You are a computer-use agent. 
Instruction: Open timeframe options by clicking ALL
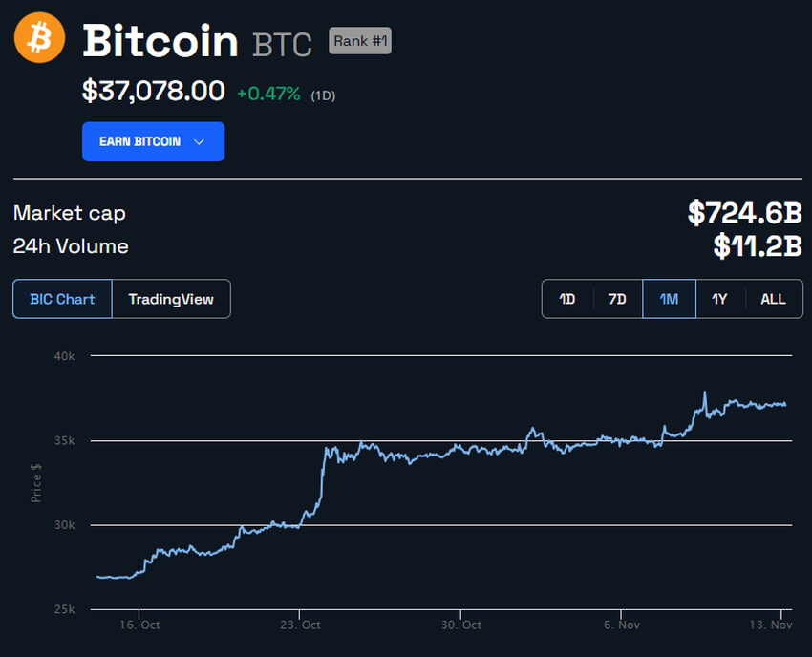pos(772,298)
